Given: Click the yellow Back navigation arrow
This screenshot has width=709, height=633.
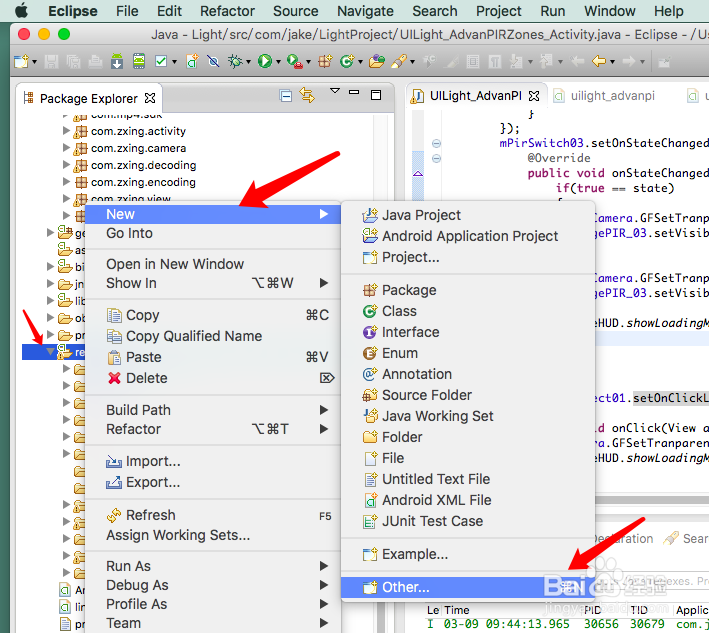Looking at the screenshot, I should tap(599, 61).
